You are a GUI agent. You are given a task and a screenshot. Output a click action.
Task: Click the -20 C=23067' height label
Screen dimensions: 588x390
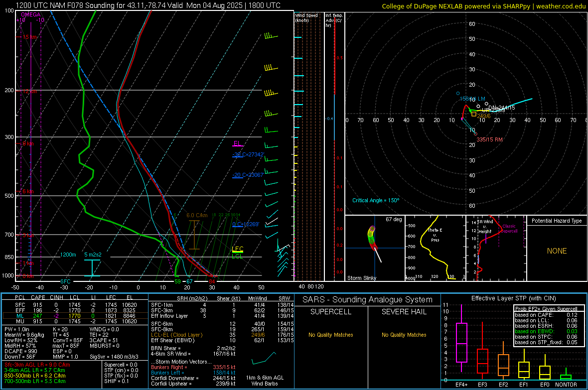tap(248, 175)
